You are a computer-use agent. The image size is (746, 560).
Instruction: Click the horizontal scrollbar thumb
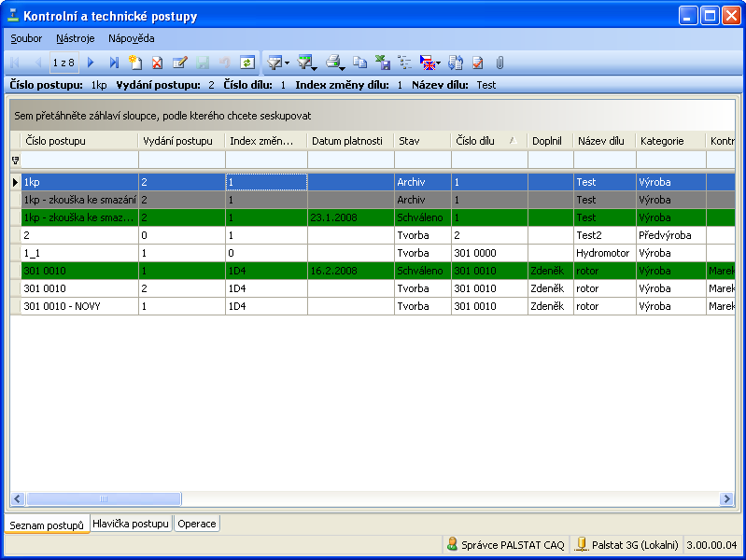click(104, 498)
